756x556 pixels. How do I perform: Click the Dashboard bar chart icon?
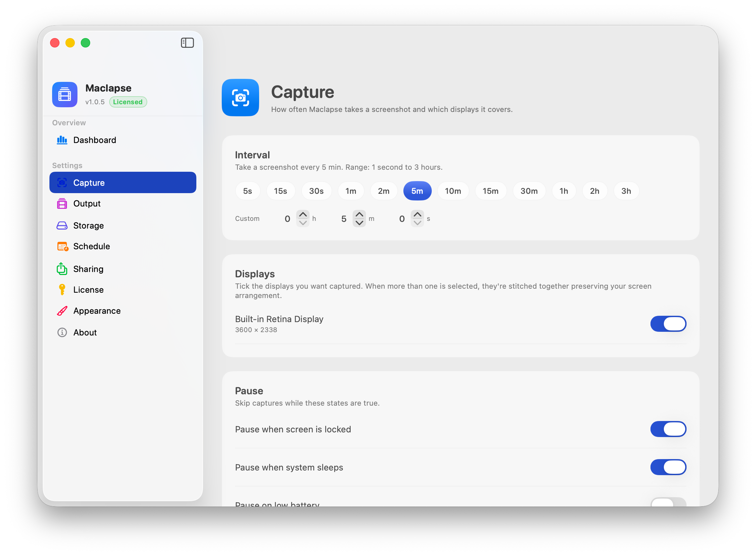(62, 140)
